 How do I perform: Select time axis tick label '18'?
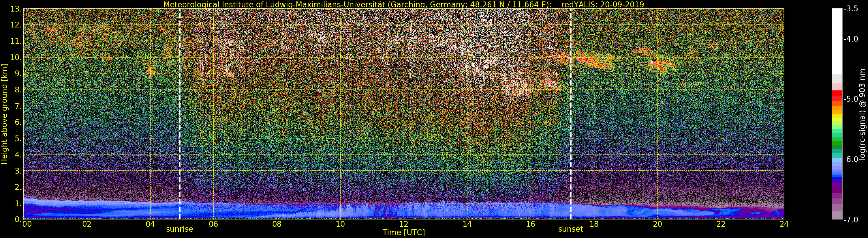pyautogui.click(x=594, y=224)
